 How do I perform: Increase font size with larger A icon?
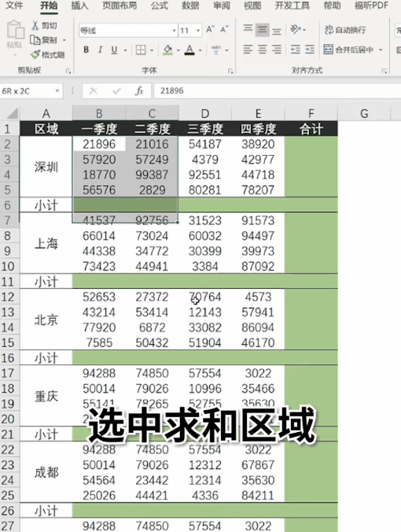210,30
